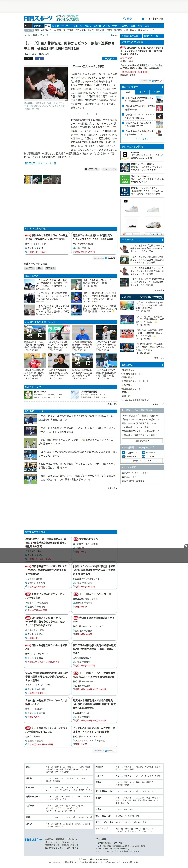Expand 大相撲 category in footer sitemap
Image resolution: width=188 pixels, height=868 pixels.
99,767
